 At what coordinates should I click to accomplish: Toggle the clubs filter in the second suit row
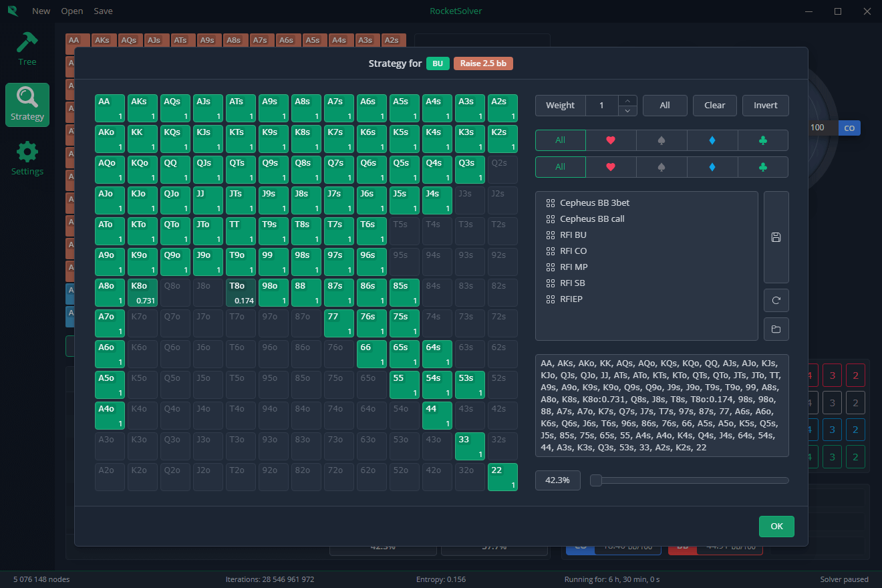pyautogui.click(x=762, y=166)
